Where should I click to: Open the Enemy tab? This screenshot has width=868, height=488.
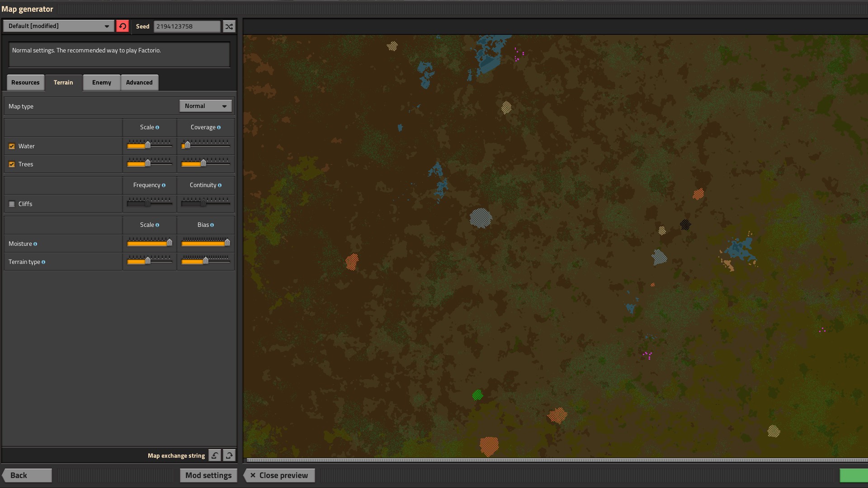pyautogui.click(x=101, y=82)
